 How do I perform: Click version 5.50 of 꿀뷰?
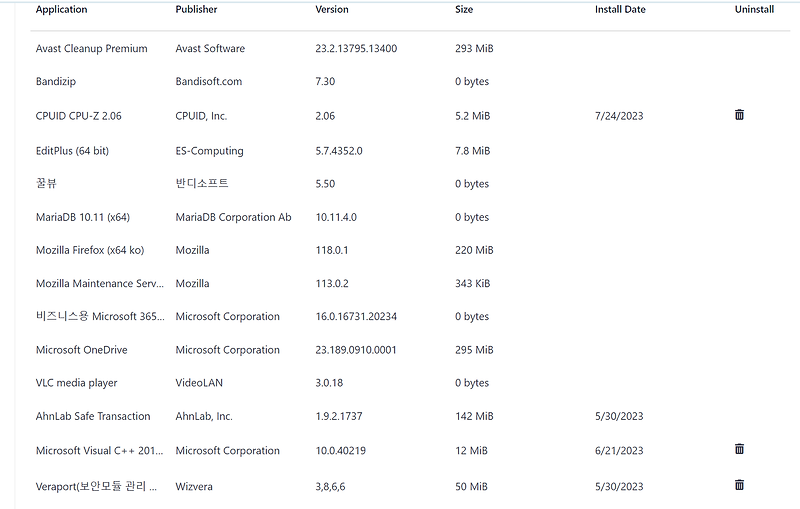(325, 184)
